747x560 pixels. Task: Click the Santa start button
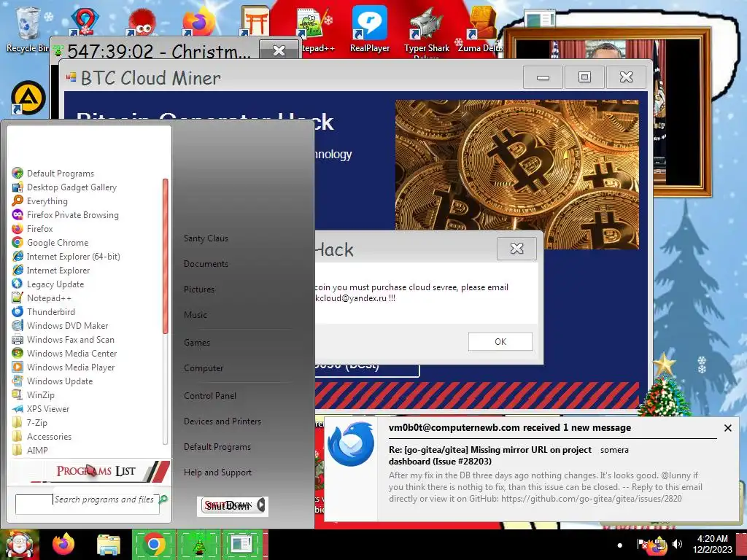click(x=19, y=545)
